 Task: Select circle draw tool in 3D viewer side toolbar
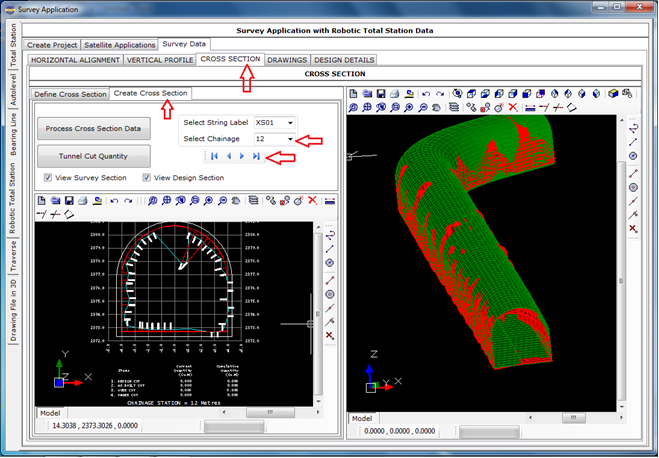[x=633, y=156]
